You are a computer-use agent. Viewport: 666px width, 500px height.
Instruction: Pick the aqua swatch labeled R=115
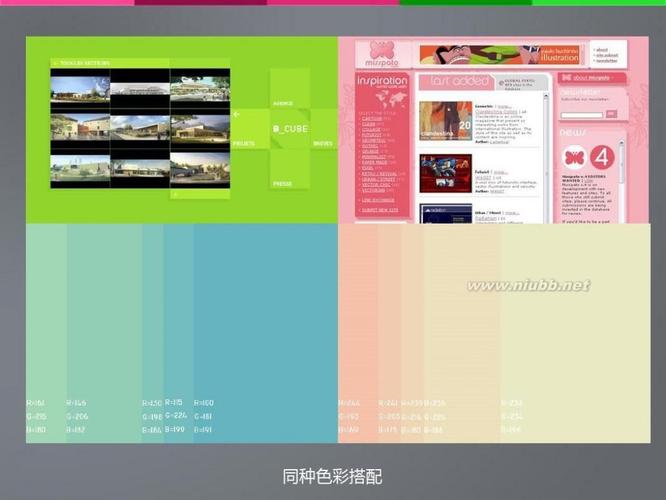click(x=179, y=333)
